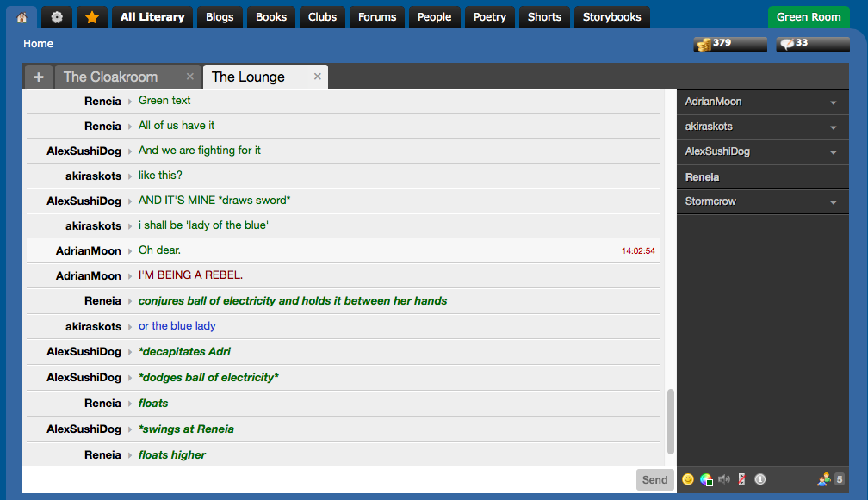Click the Send button
The height and width of the screenshot is (500, 868).
click(x=654, y=479)
